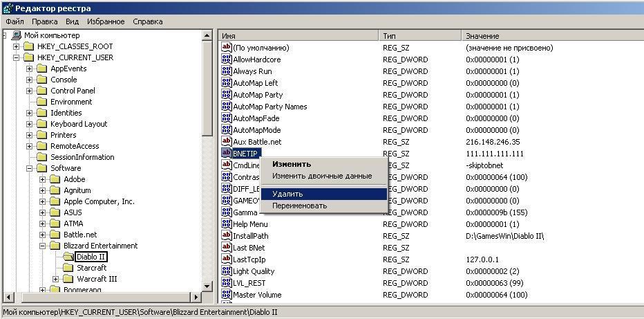Click the DWORD icon of LVL_REST
Image resolution: width=644 pixels, height=319 pixels.
click(x=227, y=283)
